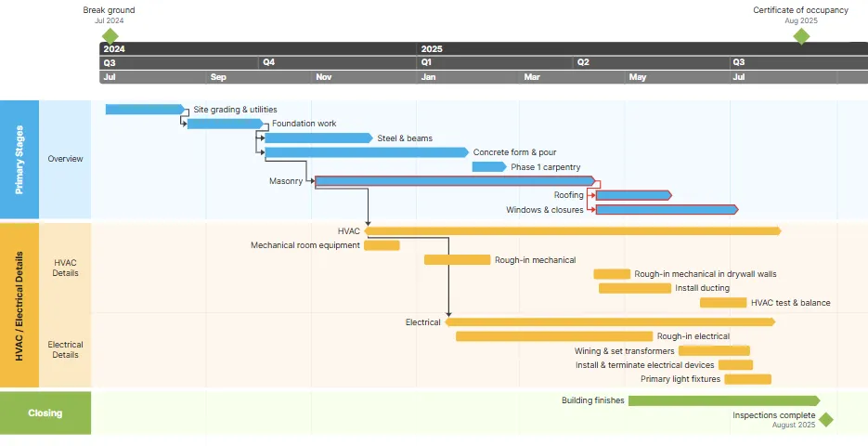
Task: Select the Masonry task bar
Action: [456, 180]
